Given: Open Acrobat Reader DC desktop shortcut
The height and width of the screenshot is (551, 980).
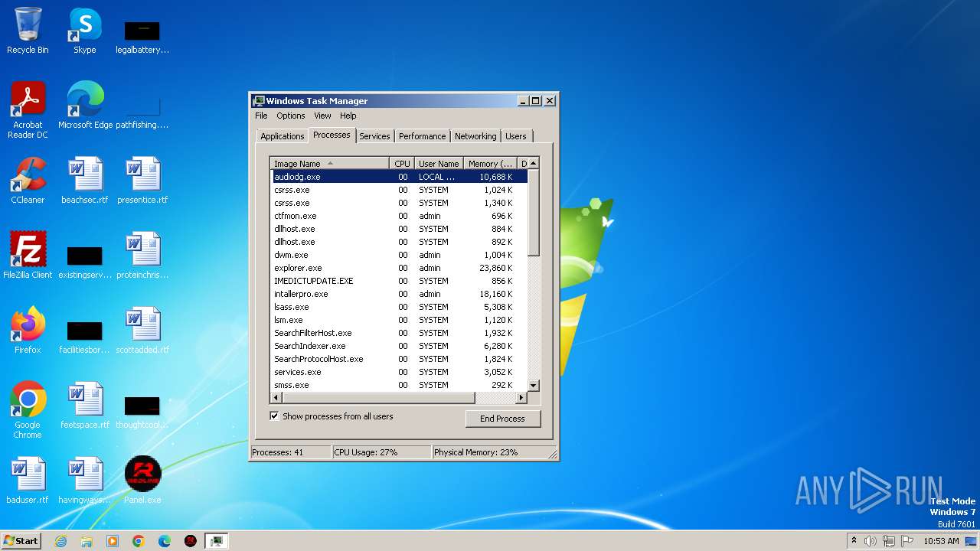Looking at the screenshot, I should pyautogui.click(x=28, y=110).
